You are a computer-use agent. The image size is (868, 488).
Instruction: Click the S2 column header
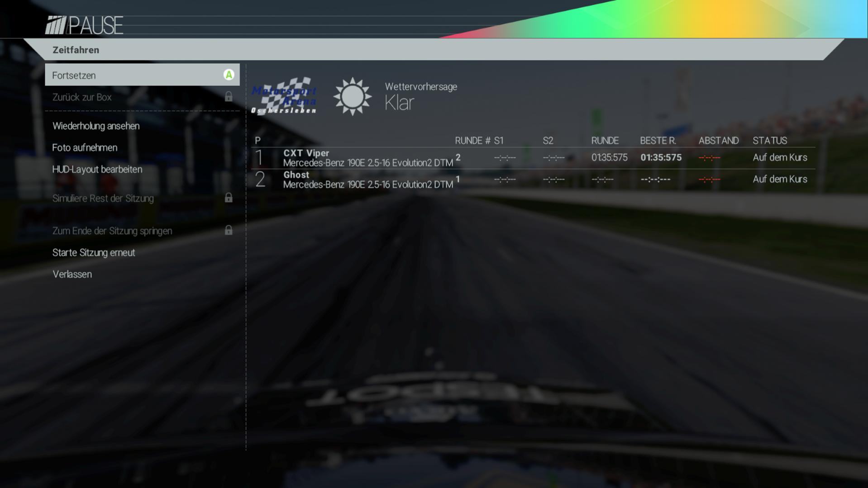tap(548, 141)
